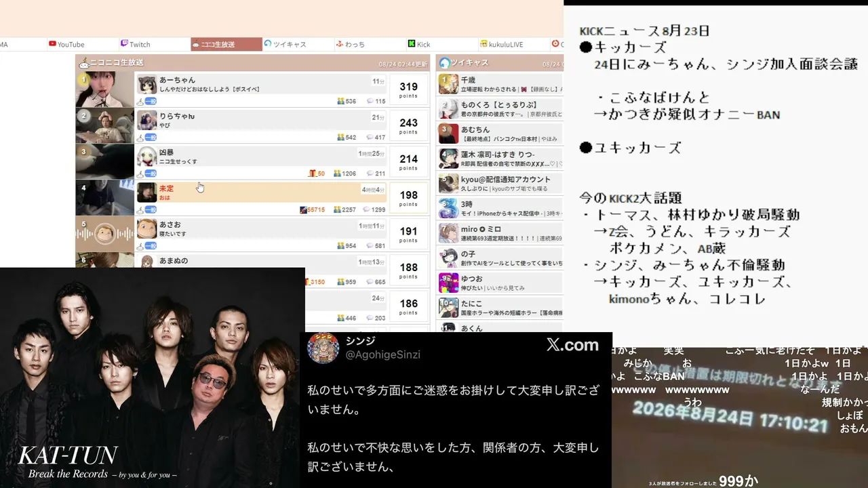Click シンジ's profile avatar on the X post

[x=323, y=348]
